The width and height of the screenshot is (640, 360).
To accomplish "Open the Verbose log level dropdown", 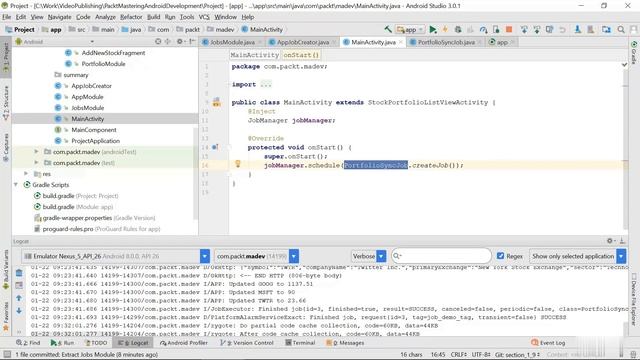I will point(369,256).
